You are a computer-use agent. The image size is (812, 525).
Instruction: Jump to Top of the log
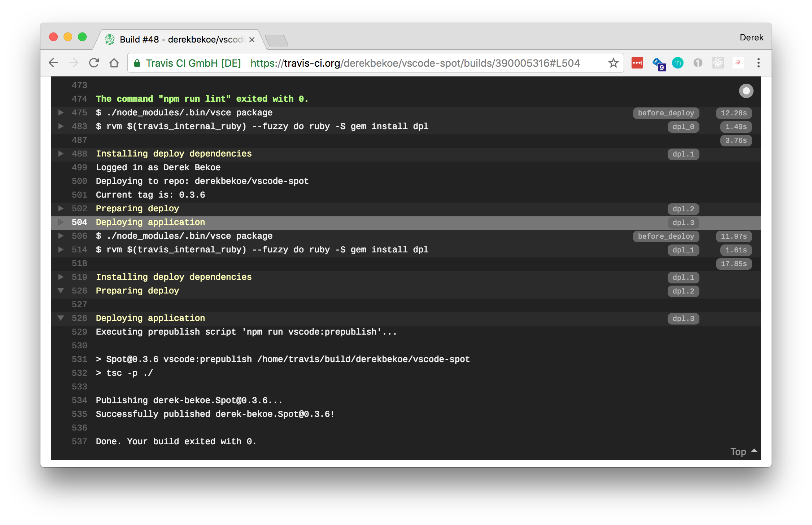tap(743, 452)
